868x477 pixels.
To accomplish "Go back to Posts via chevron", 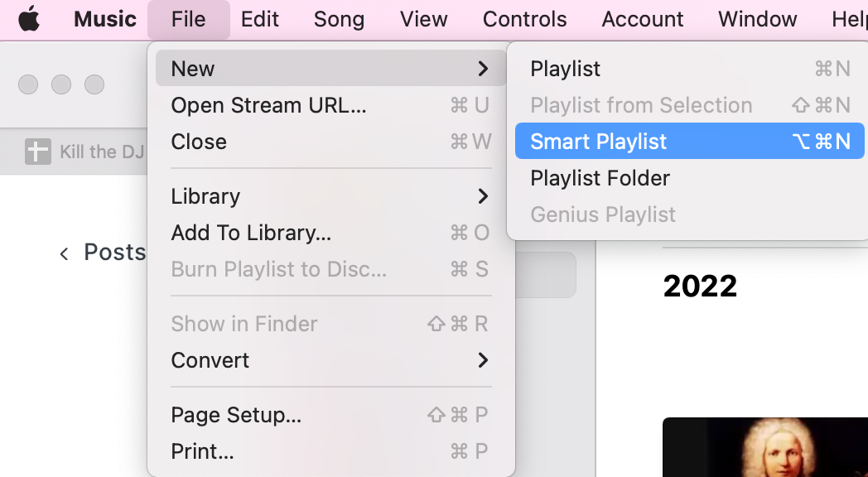I will click(x=65, y=253).
